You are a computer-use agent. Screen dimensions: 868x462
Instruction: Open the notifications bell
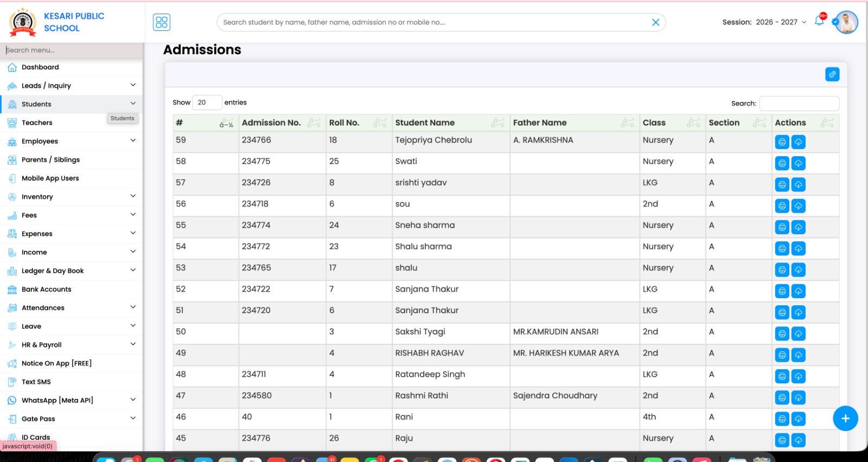(x=819, y=21)
